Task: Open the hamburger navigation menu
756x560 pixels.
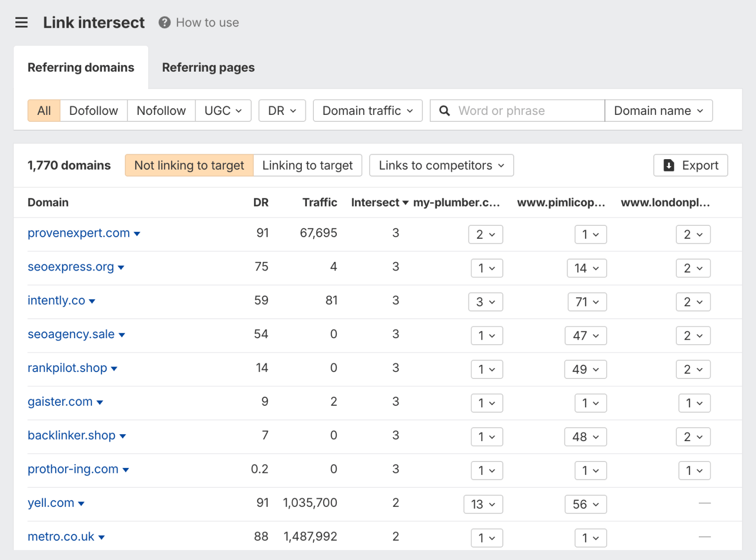Action: [x=21, y=22]
